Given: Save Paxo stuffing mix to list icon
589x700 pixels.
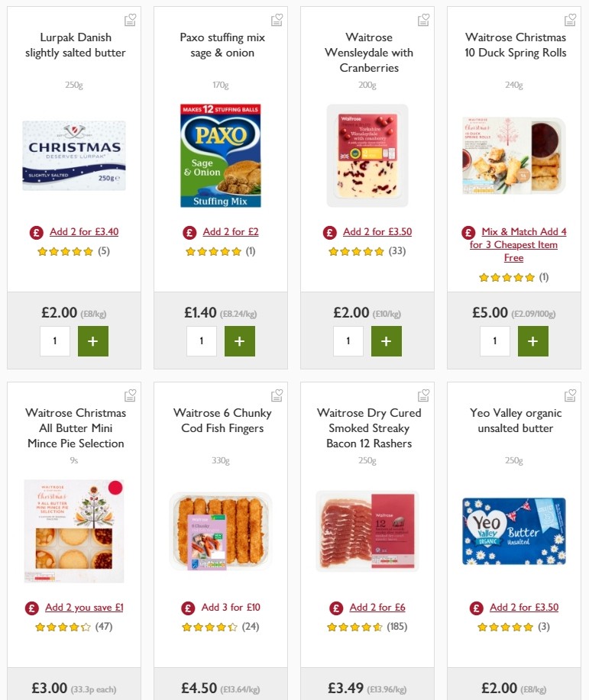Looking at the screenshot, I should [277, 20].
